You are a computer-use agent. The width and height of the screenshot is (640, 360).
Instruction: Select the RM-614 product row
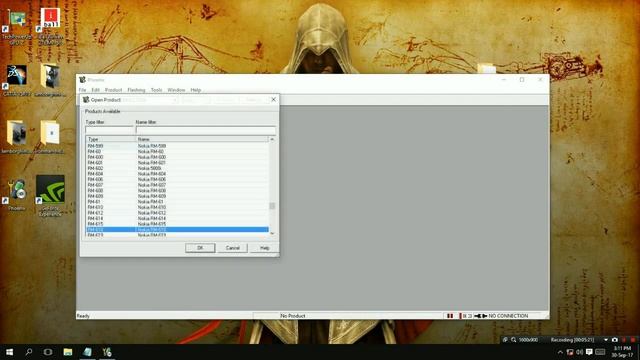[177, 218]
